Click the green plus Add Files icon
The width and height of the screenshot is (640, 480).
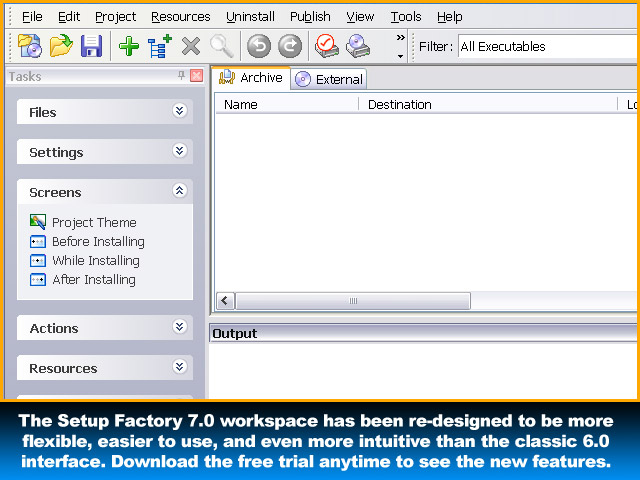point(129,46)
